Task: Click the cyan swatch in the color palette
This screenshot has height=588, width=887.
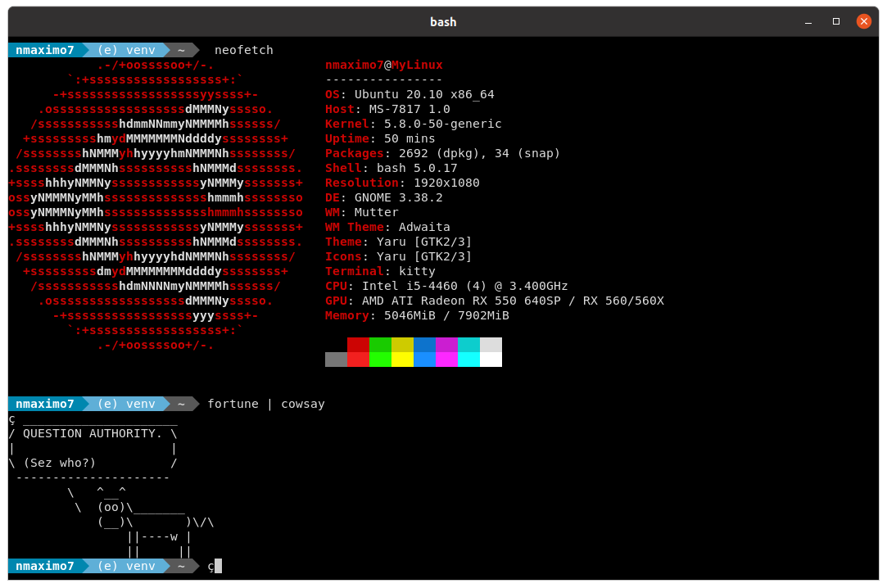Action: [469, 352]
